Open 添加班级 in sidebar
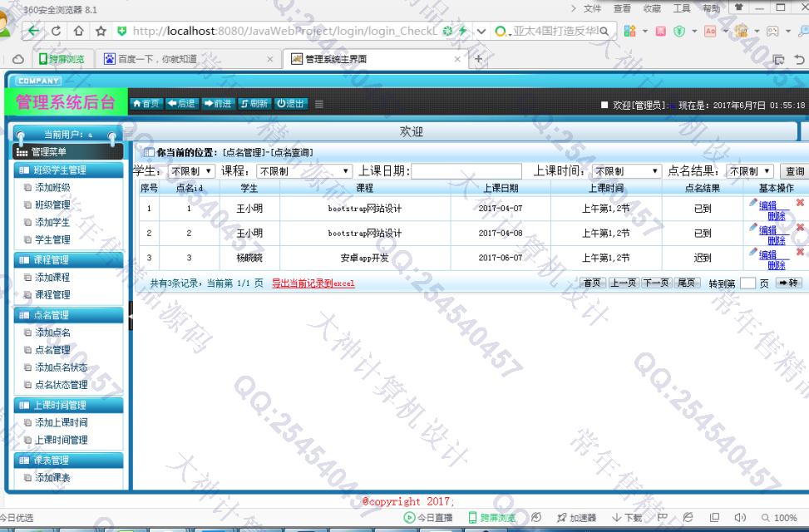 tap(52, 187)
